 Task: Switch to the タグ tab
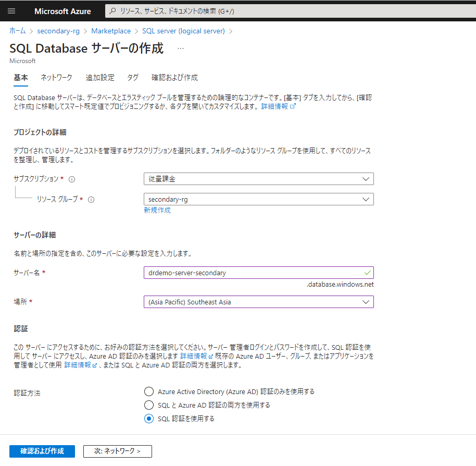[x=133, y=78]
